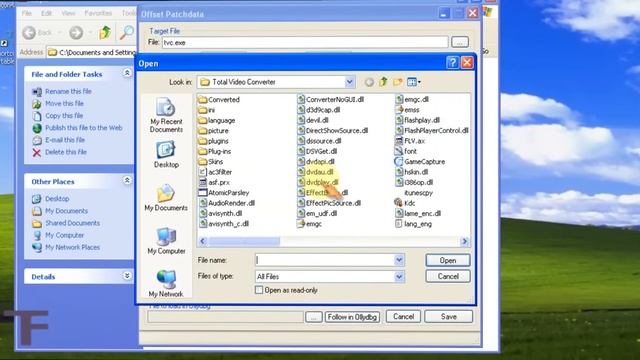
Task: Select em_udf.dll file
Action: (317, 213)
